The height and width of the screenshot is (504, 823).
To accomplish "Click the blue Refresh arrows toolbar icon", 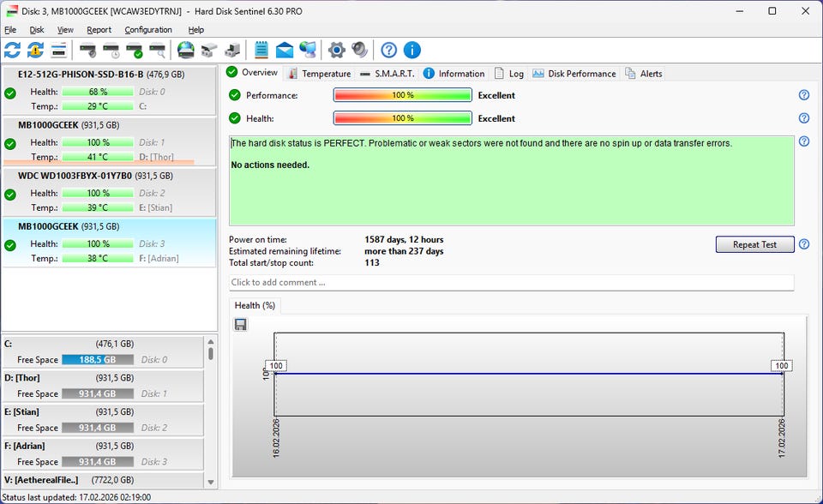I will coord(12,50).
